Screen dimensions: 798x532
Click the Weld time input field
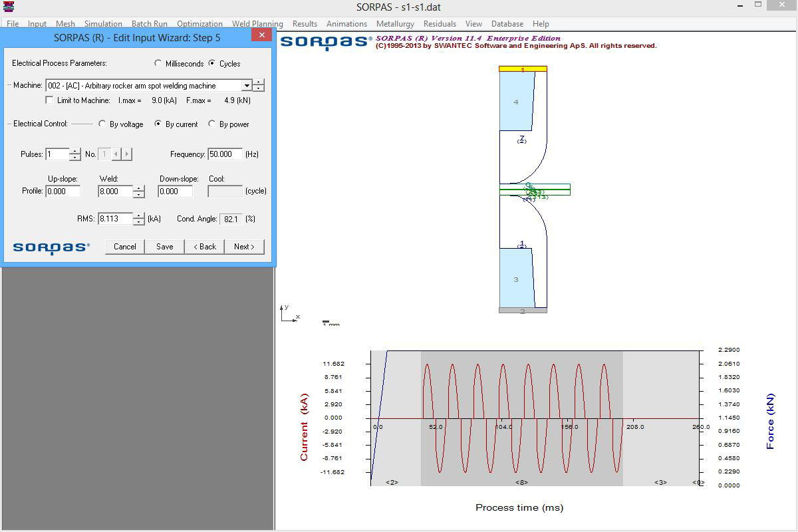point(115,192)
